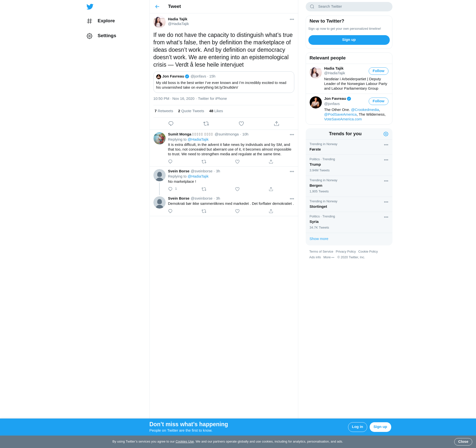The image size is (476, 448).
Task: Open more options for Stortinget trend
Action: point(386,202)
